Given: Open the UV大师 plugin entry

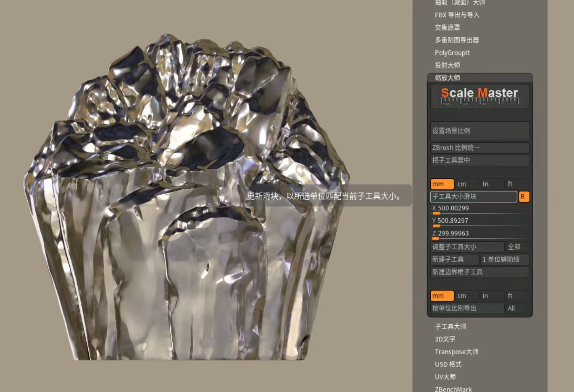Looking at the screenshot, I should [x=445, y=377].
